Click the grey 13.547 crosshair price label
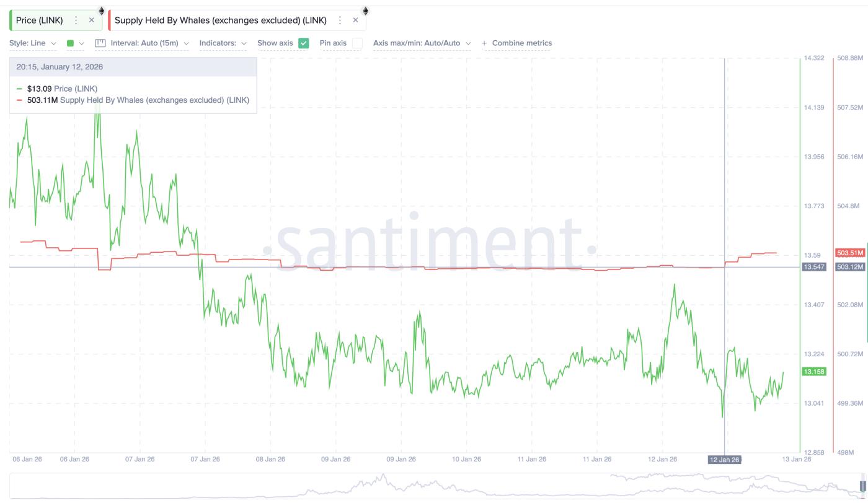The width and height of the screenshot is (868, 503). click(813, 267)
